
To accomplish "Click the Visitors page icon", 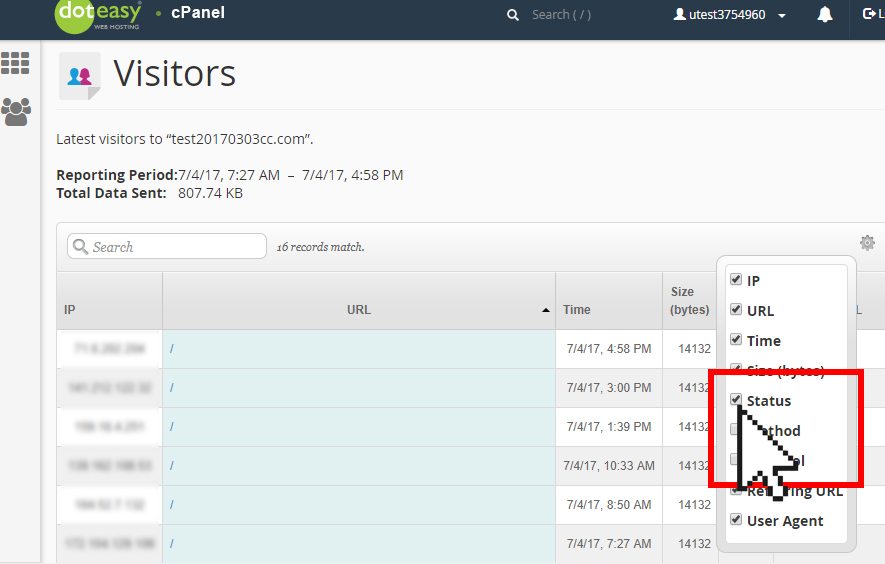I will 80,76.
